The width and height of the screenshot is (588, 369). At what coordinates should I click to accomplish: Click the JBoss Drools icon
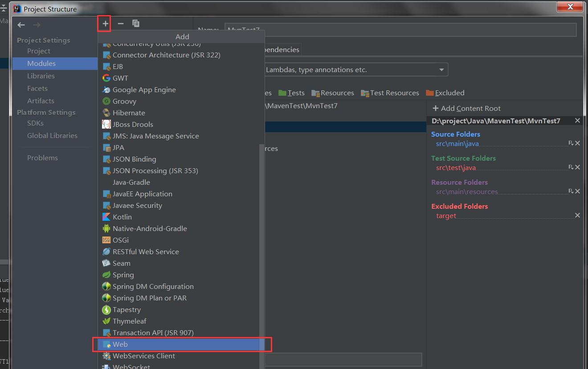(x=106, y=125)
